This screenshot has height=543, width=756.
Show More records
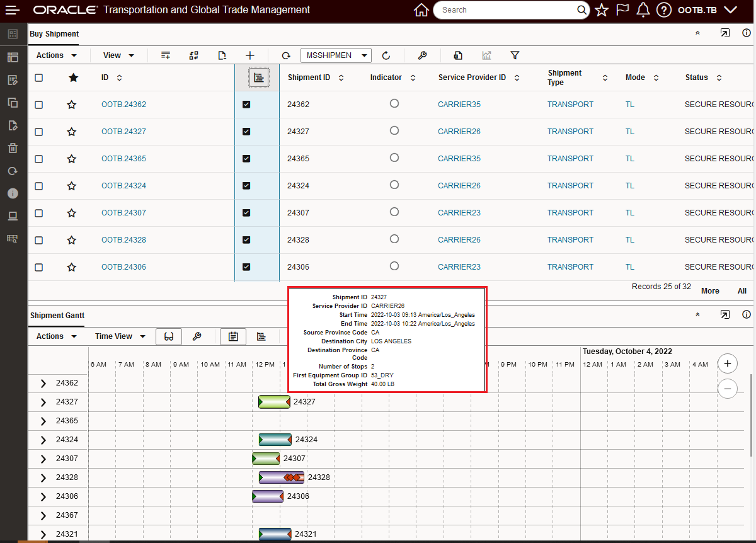(x=710, y=291)
